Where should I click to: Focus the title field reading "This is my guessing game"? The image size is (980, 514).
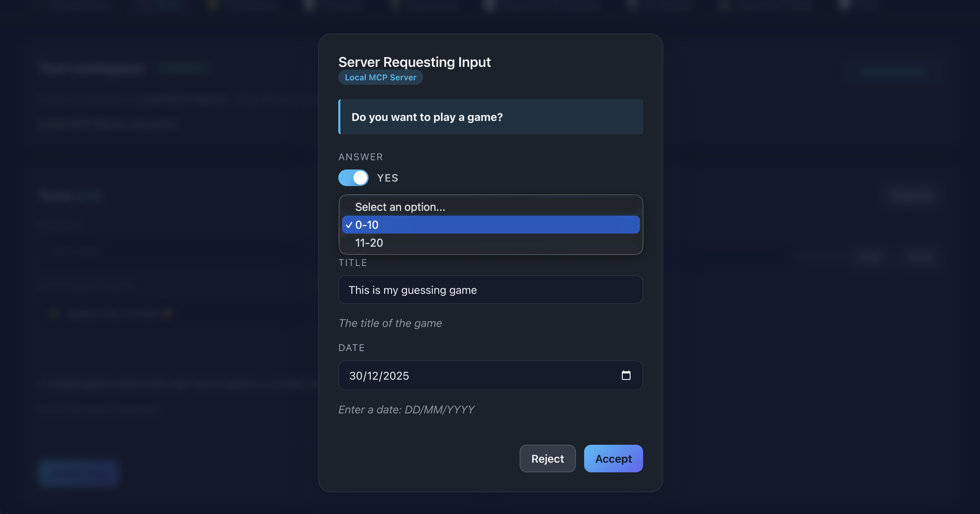click(490, 290)
